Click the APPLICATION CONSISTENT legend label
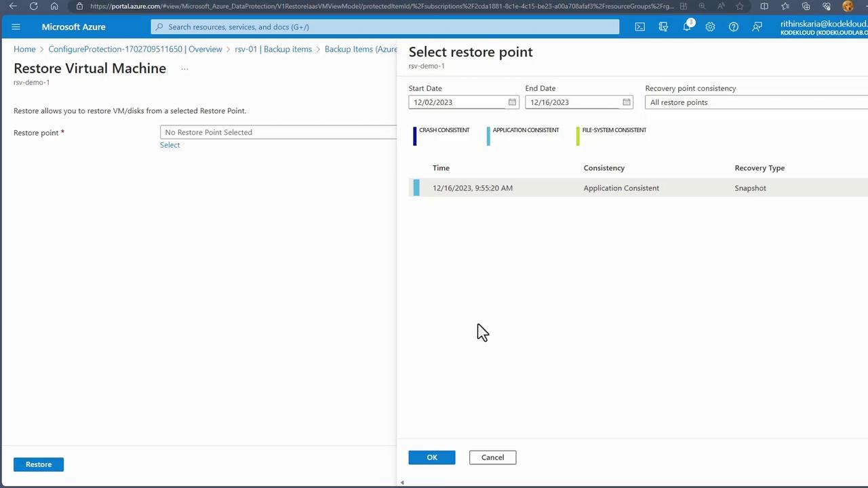Viewport: 868px width, 488px height. click(x=526, y=130)
